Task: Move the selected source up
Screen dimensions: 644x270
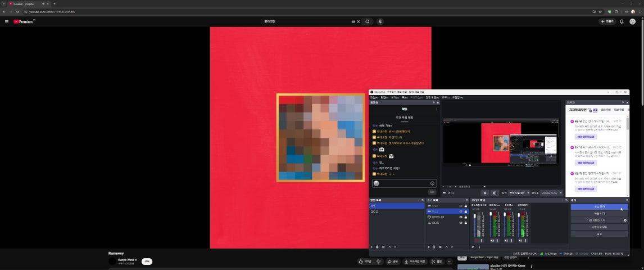Action: click(446, 247)
